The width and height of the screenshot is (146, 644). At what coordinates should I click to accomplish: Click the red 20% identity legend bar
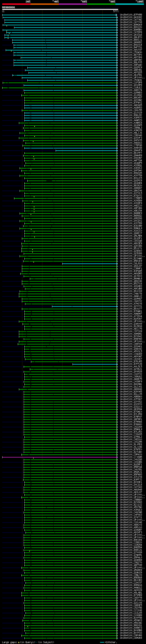16,4
